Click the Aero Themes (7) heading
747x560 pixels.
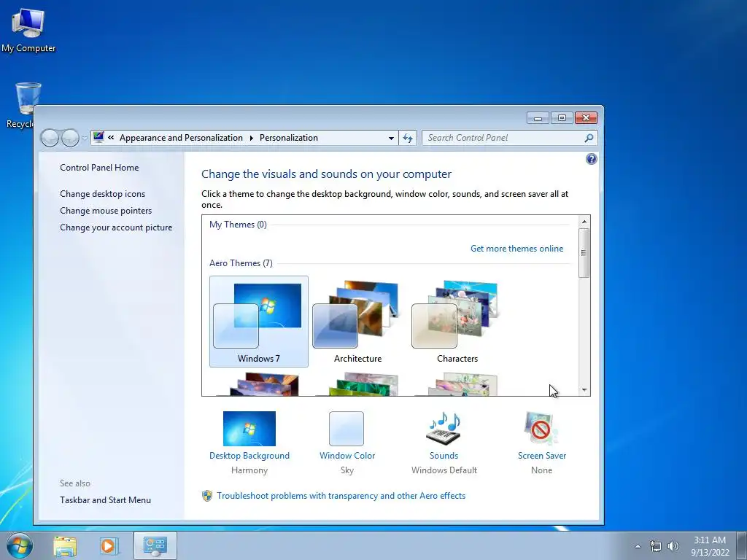pyautogui.click(x=241, y=263)
